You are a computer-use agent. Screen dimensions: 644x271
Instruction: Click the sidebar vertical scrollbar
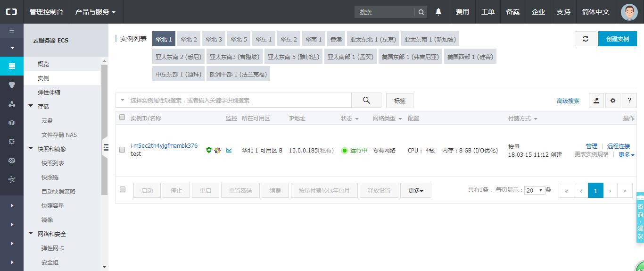[104, 130]
